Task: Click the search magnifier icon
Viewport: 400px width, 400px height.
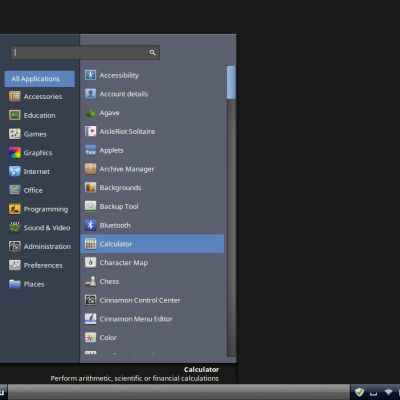Action: 152,52
